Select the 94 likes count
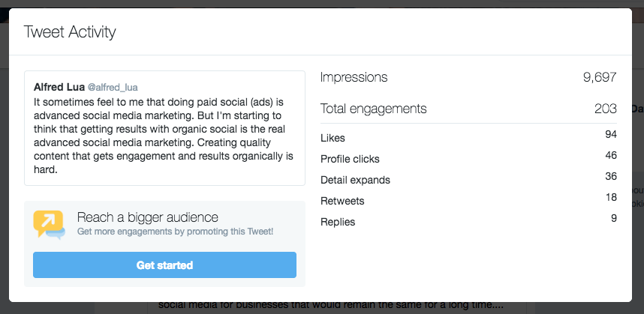 (x=611, y=134)
